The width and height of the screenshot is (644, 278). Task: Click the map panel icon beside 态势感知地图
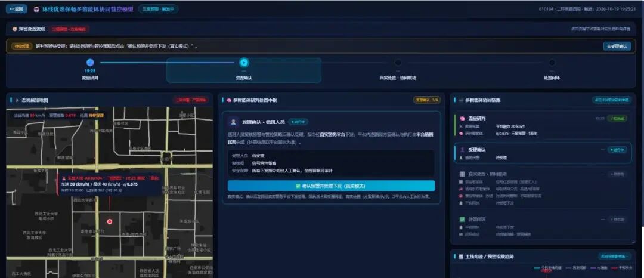[17, 100]
